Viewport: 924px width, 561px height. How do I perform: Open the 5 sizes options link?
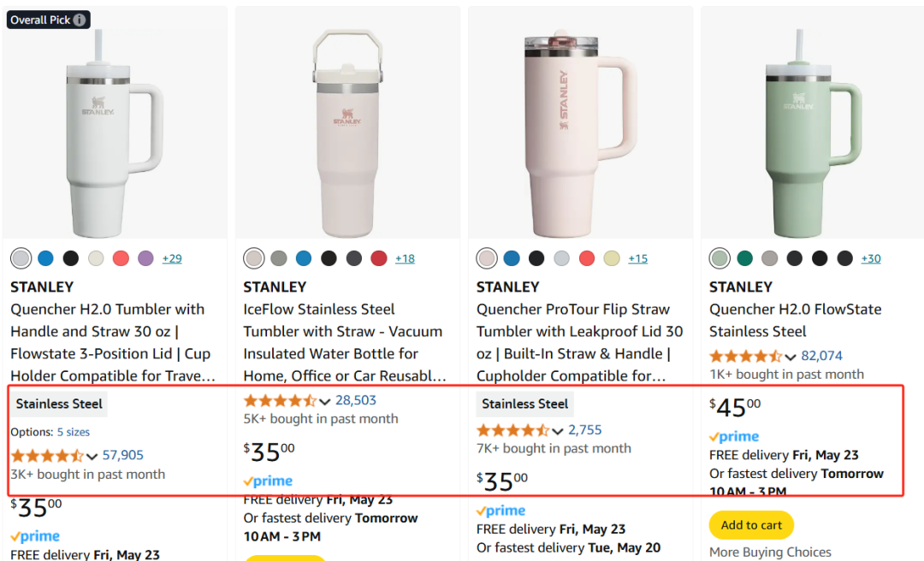coord(74,432)
